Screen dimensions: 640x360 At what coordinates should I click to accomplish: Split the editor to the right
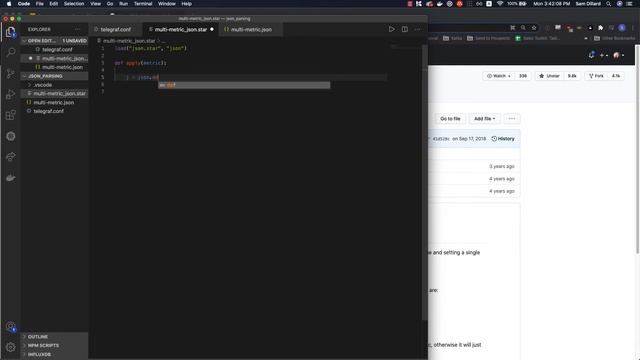[404, 29]
